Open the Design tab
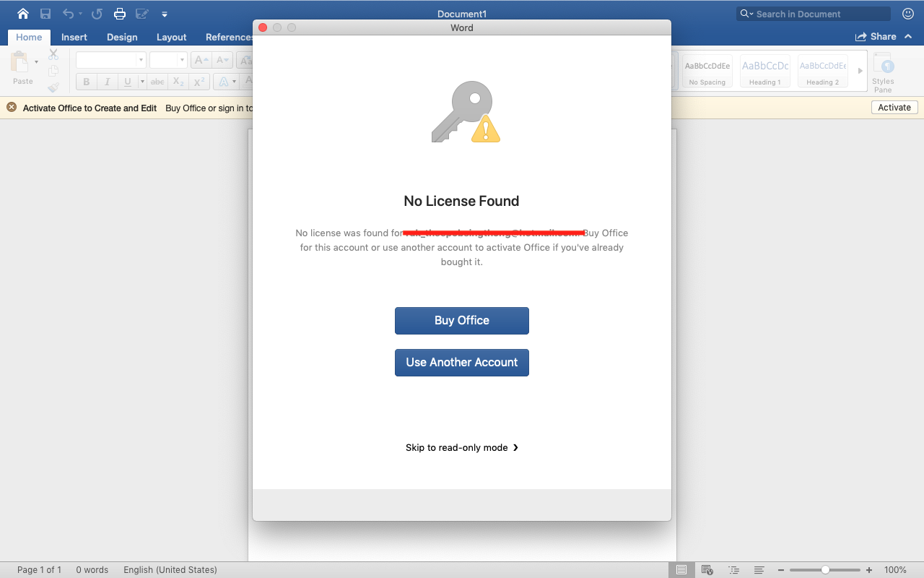Screen dimensions: 924x578 click(x=122, y=38)
